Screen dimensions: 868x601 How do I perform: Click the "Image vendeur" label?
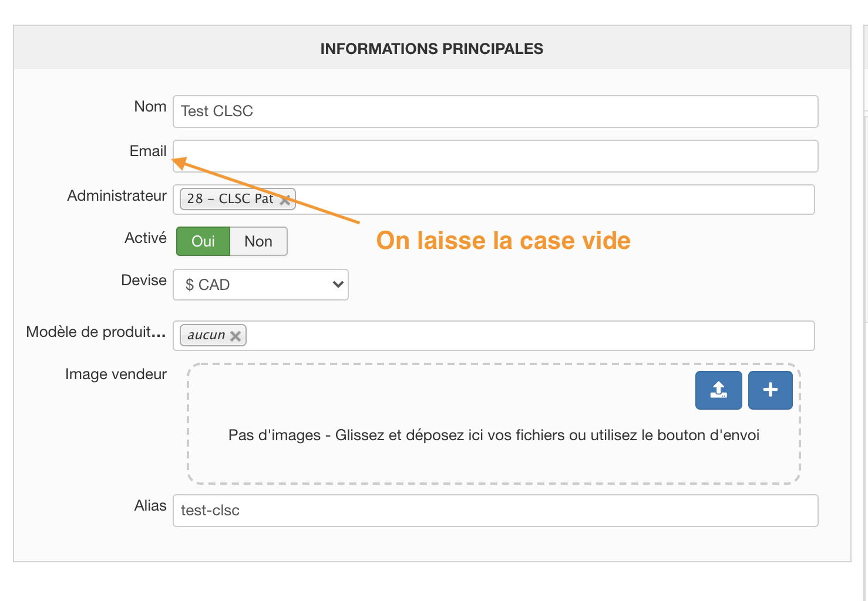pos(116,374)
